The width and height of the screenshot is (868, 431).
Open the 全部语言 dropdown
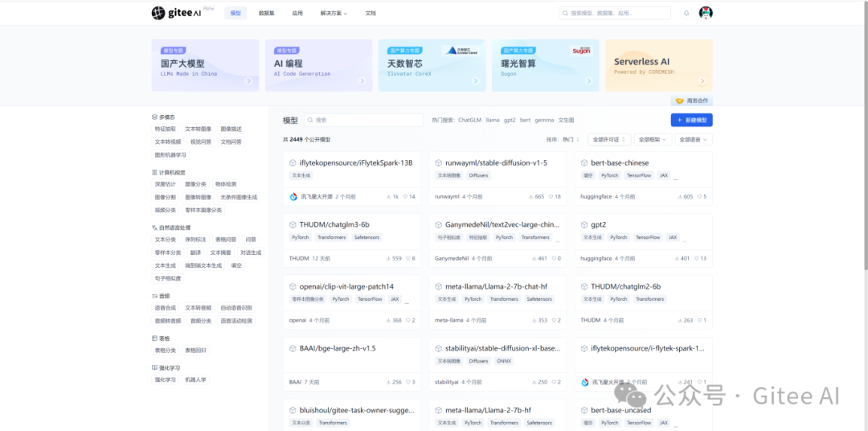694,140
